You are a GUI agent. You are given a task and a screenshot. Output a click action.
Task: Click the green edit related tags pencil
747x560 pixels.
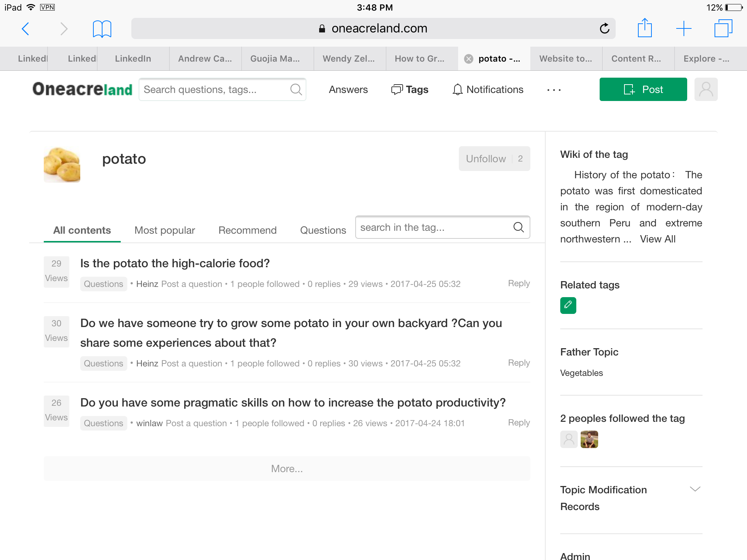click(568, 305)
